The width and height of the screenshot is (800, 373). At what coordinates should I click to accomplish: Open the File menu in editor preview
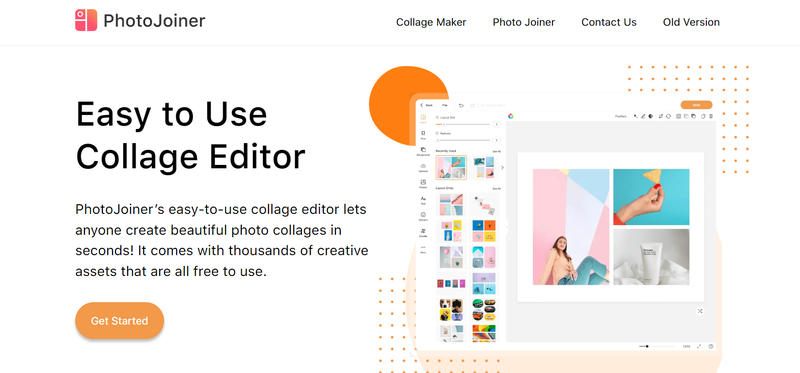(445, 105)
